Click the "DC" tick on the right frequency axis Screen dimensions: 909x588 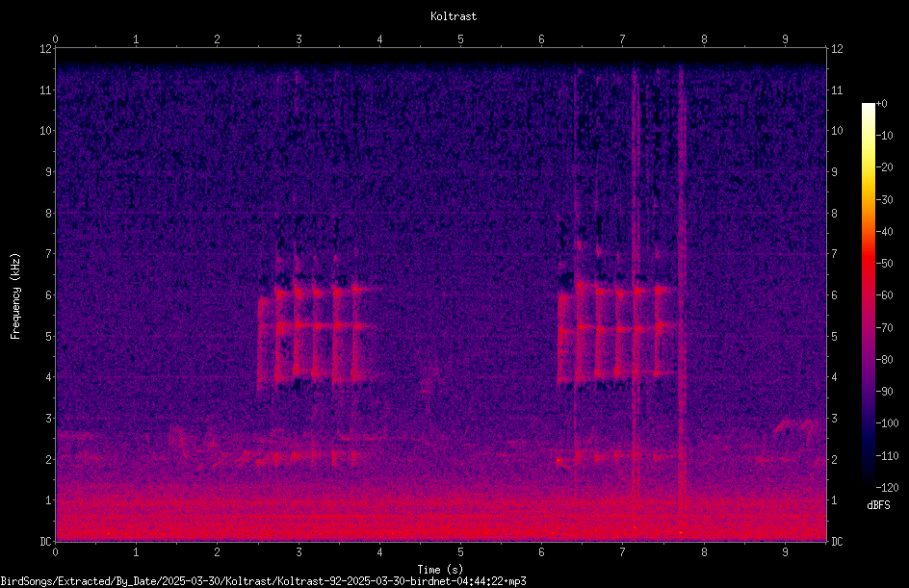point(837,542)
